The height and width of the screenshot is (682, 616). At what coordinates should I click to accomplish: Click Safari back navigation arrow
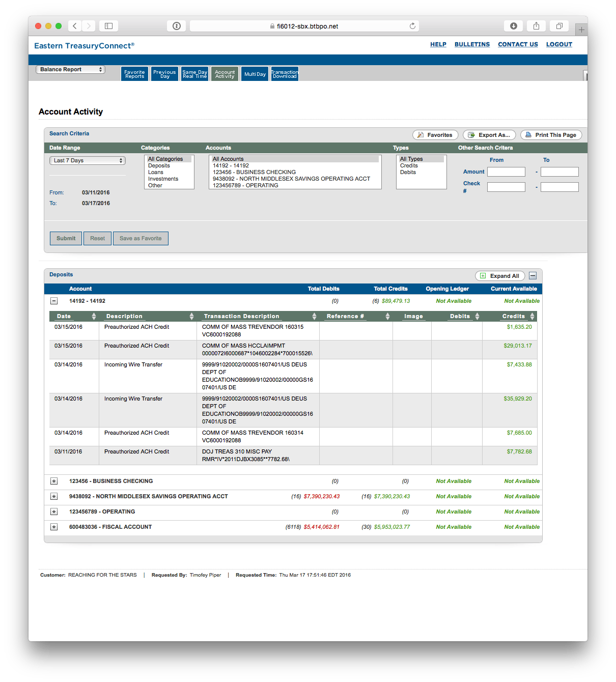coord(75,26)
